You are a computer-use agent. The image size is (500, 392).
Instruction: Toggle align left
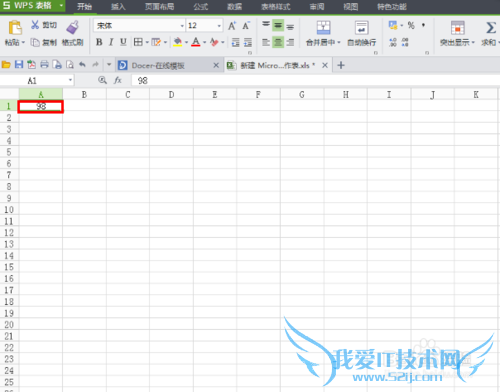point(266,42)
